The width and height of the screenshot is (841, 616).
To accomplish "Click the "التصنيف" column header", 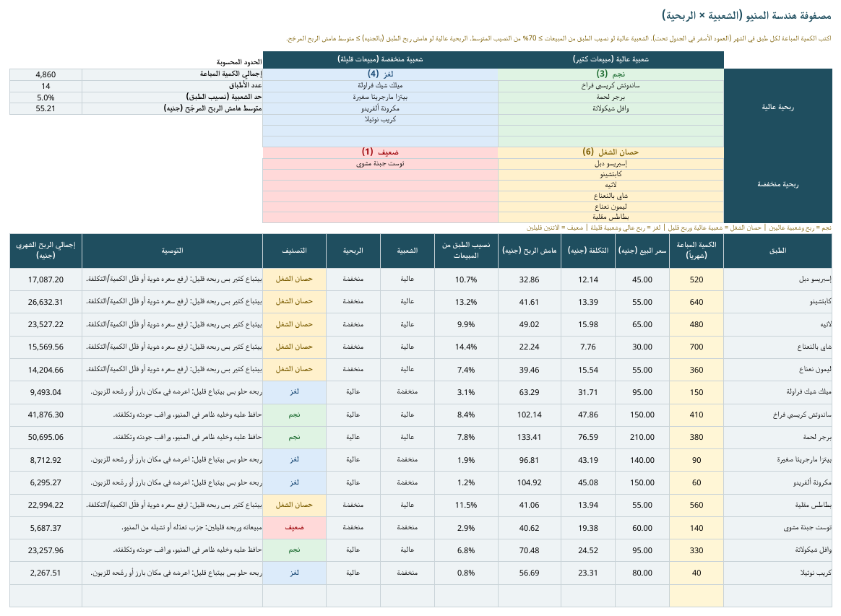I will click(295, 251).
